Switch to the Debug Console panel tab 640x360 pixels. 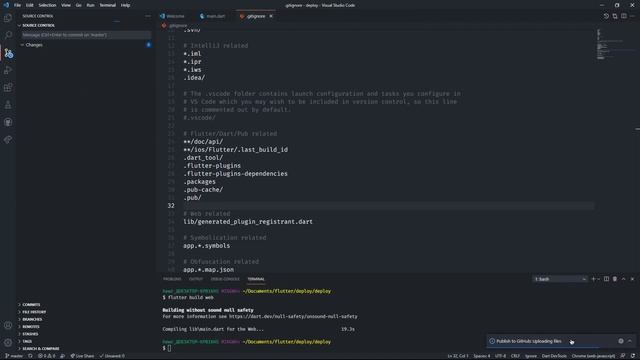[x=225, y=279]
